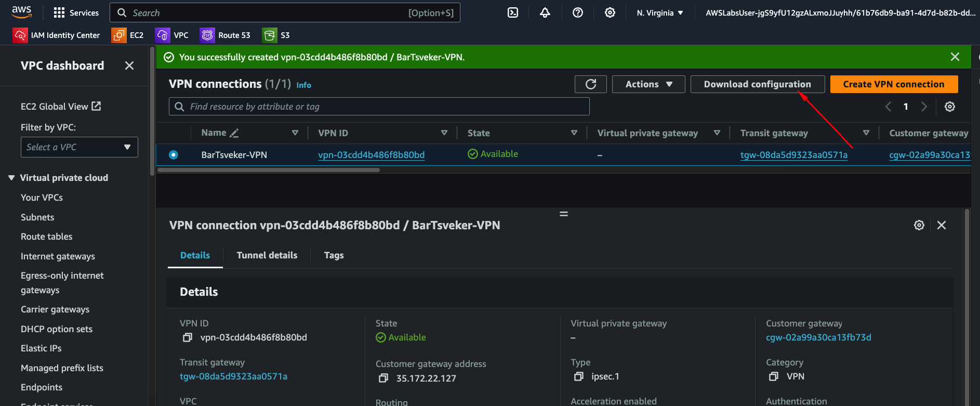Open CloudShell terminal icon

[x=512, y=13]
